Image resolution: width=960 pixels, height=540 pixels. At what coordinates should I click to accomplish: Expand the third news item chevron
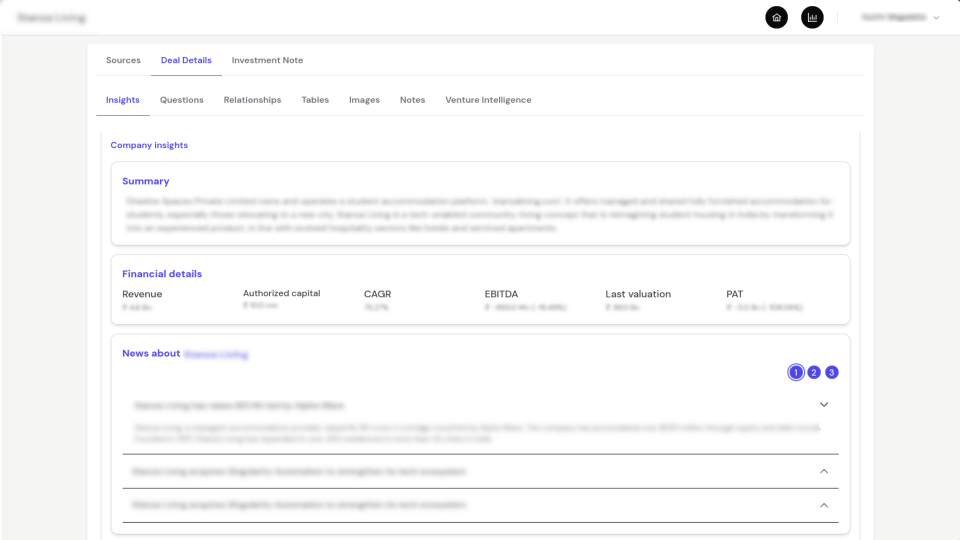point(824,505)
